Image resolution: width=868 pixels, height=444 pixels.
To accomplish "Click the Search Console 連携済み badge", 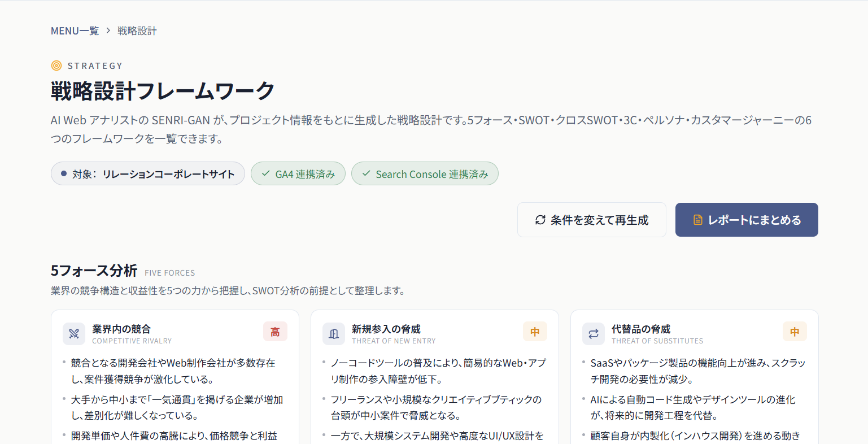I will pyautogui.click(x=425, y=173).
